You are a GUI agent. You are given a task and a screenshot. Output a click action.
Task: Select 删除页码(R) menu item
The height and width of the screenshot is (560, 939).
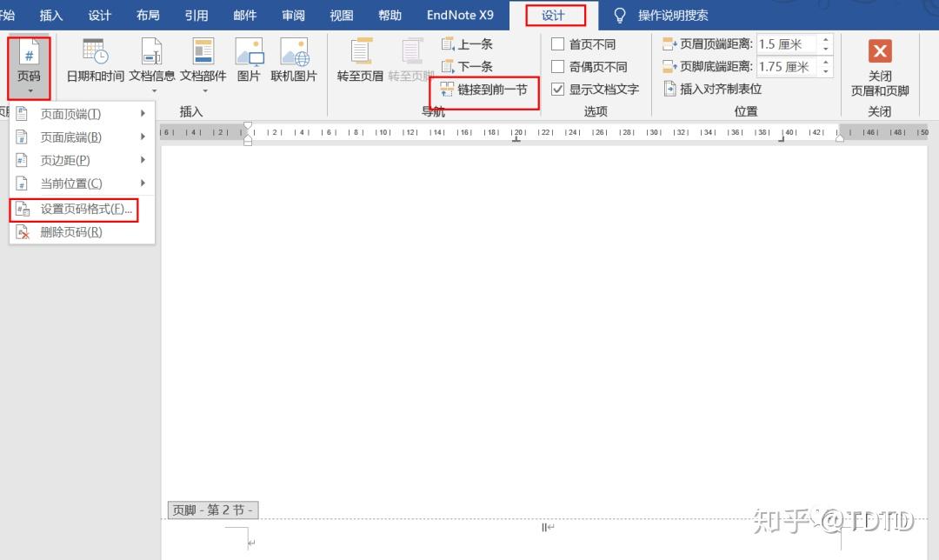[82, 232]
